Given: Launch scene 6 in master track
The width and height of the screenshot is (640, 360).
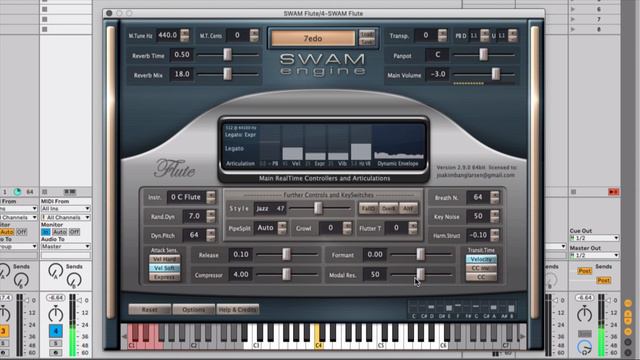Looking at the screenshot, I should point(572,9).
